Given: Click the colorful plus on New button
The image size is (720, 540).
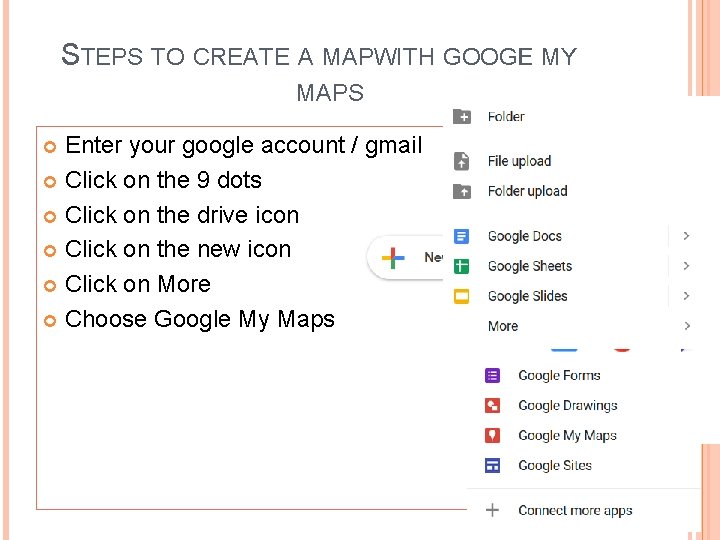Looking at the screenshot, I should click(393, 258).
